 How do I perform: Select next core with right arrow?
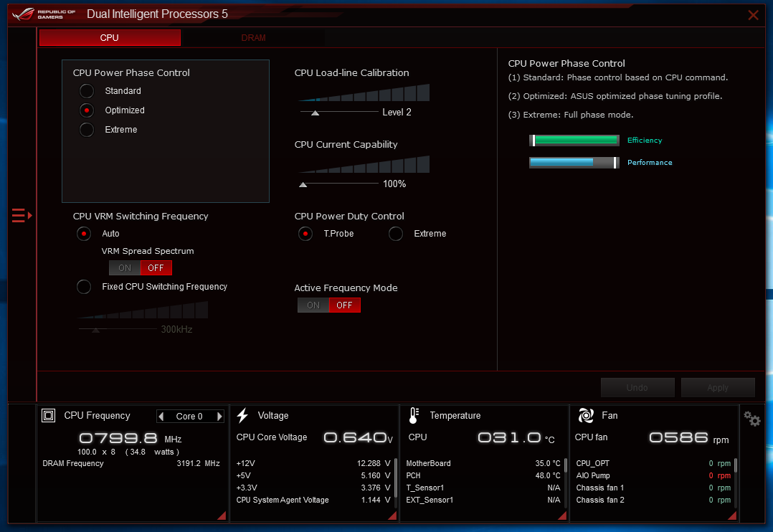(219, 416)
